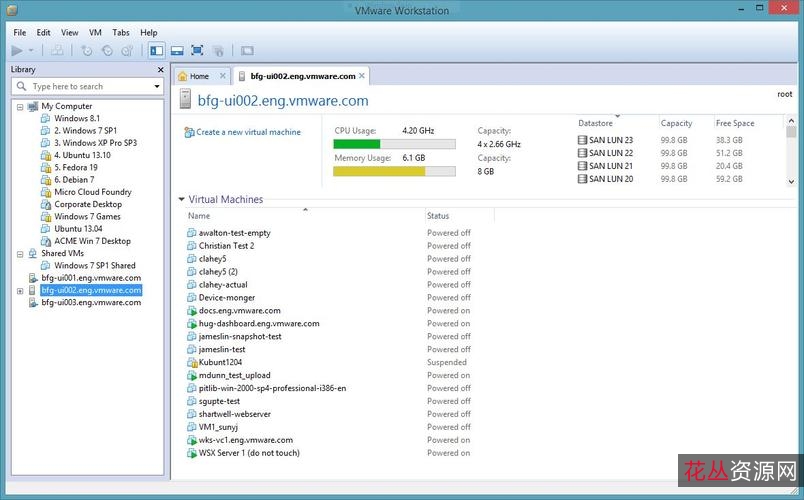Sort virtual machines by Name column
The image size is (804, 500).
(x=199, y=216)
